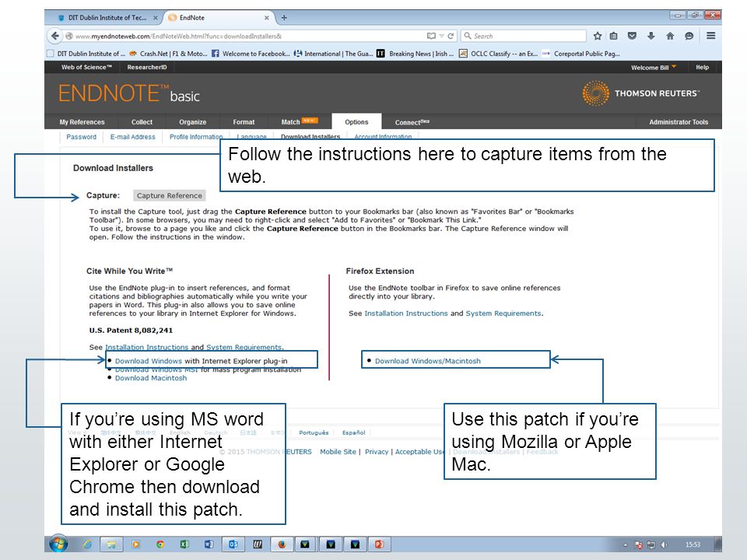Click the Hello chat smiley icon
747x560 pixels.
tap(689, 36)
